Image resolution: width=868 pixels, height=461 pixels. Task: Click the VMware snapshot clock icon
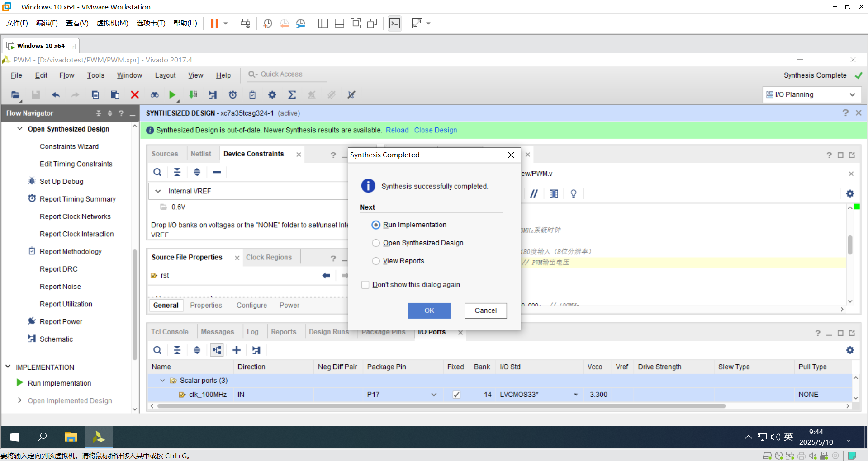pyautogui.click(x=268, y=24)
